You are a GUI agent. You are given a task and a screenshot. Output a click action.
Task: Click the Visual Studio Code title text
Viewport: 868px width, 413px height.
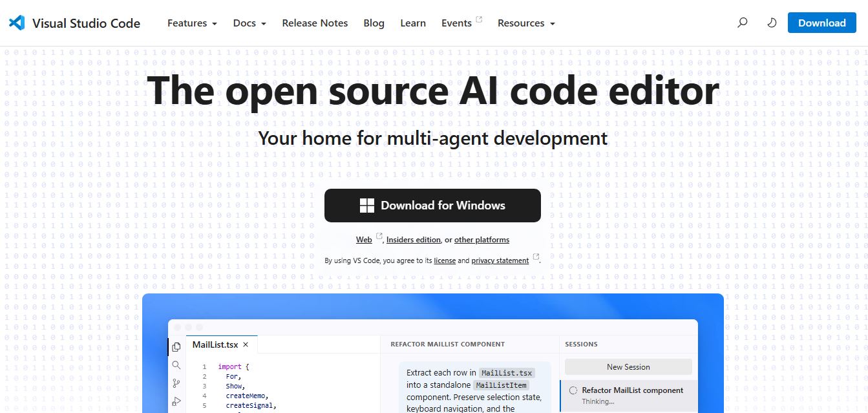(x=86, y=23)
